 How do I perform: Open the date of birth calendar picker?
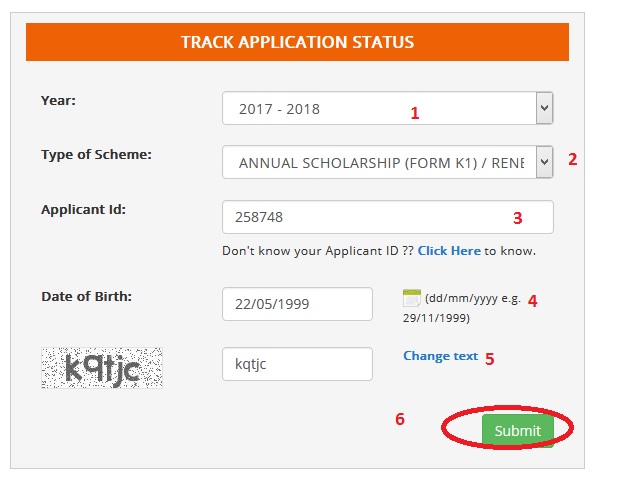[411, 297]
